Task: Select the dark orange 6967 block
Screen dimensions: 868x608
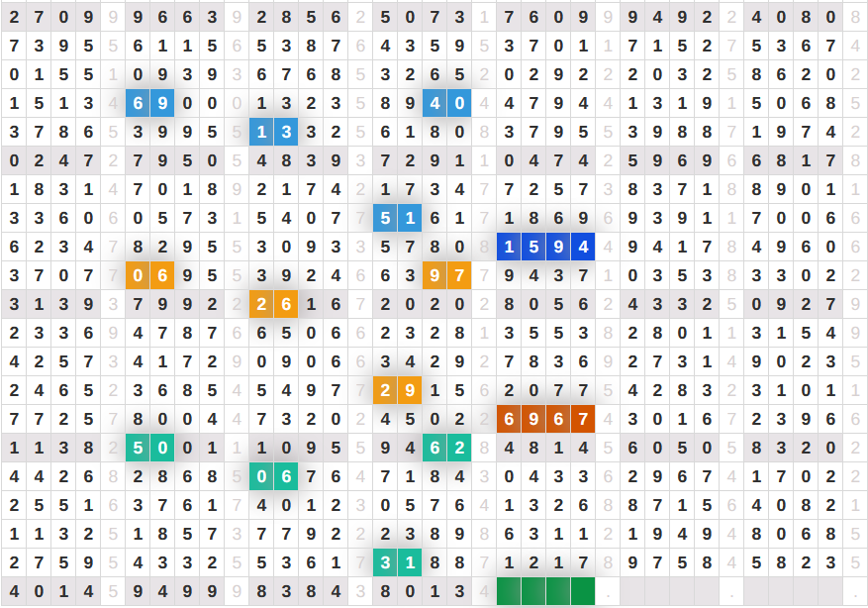Action: pos(545,419)
